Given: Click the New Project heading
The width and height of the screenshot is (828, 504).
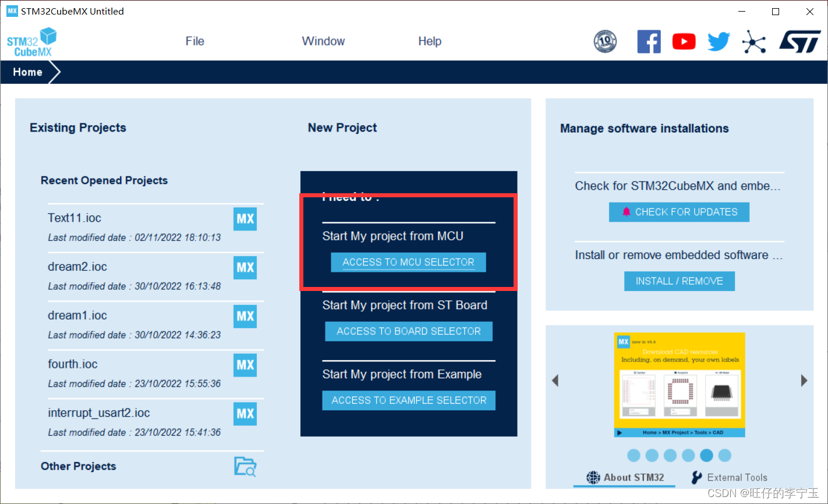Looking at the screenshot, I should tap(342, 128).
